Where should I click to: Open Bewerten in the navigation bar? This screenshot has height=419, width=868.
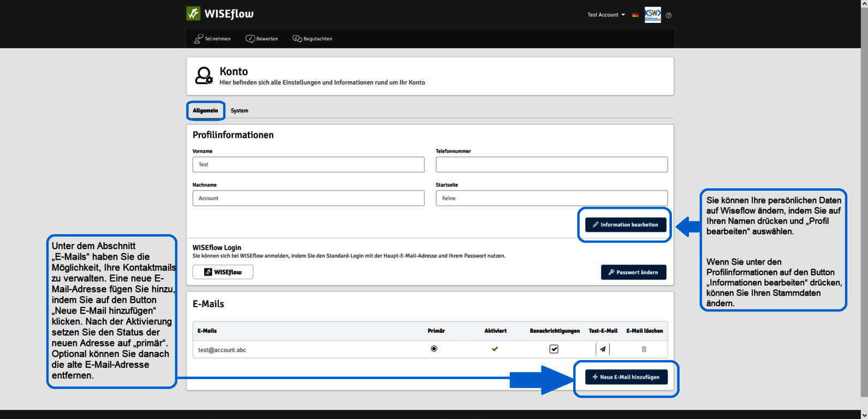262,39
